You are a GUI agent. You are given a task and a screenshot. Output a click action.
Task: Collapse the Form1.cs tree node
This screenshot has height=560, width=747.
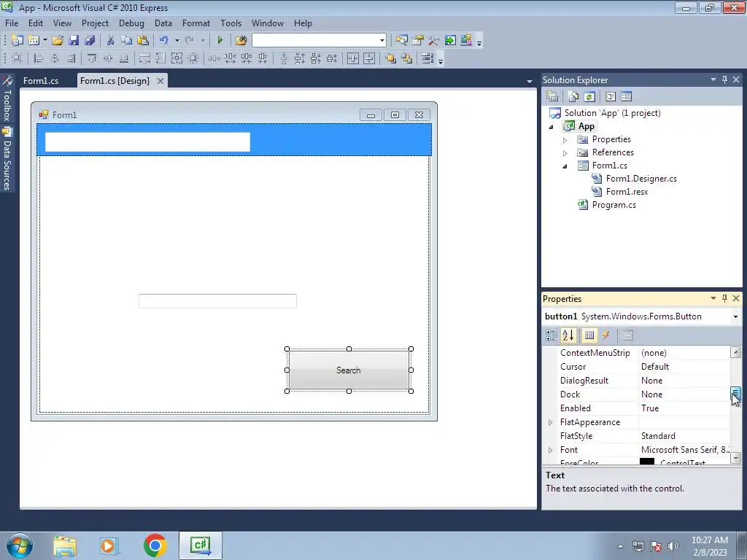pos(565,166)
